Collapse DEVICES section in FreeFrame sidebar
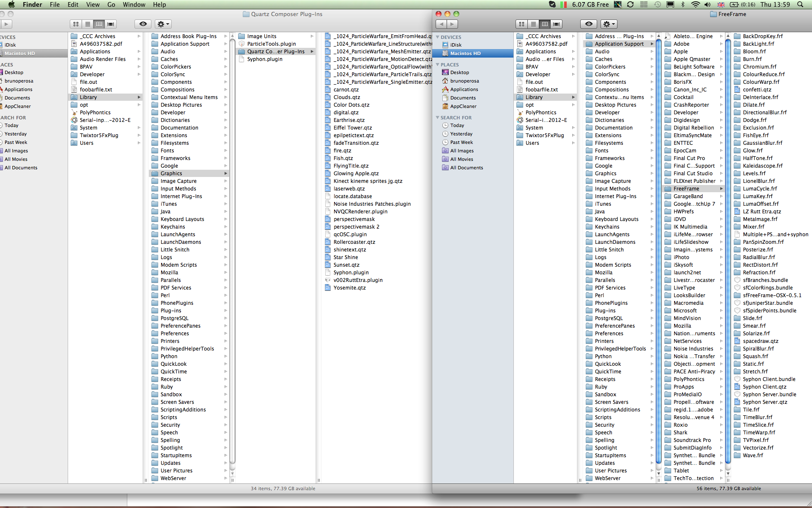 [x=438, y=37]
